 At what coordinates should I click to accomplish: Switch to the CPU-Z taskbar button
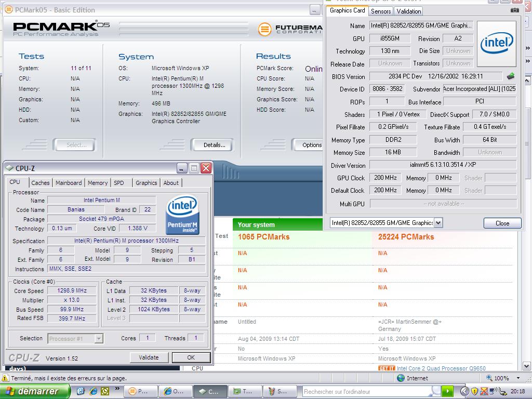(210, 391)
